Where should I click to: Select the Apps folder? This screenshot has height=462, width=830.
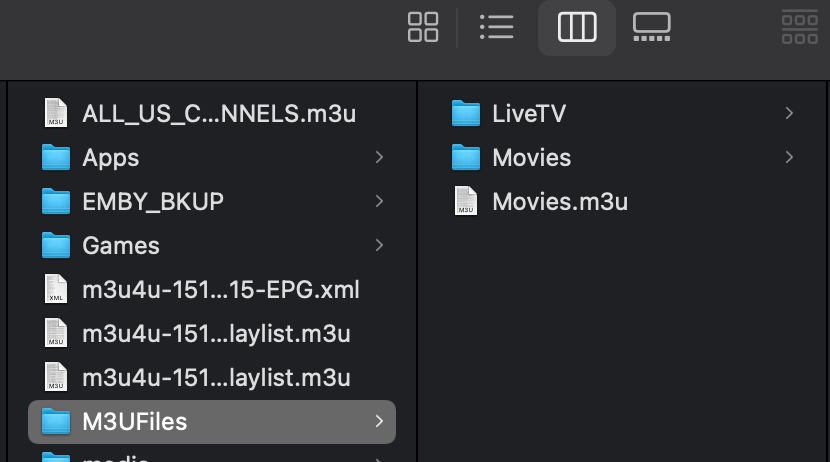coord(212,157)
